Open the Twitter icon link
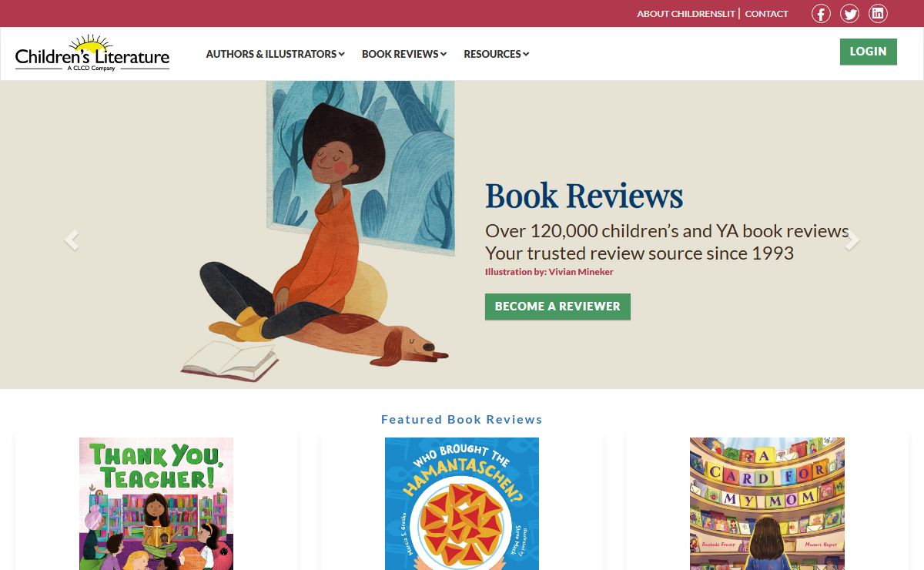924x570 pixels. (x=849, y=14)
